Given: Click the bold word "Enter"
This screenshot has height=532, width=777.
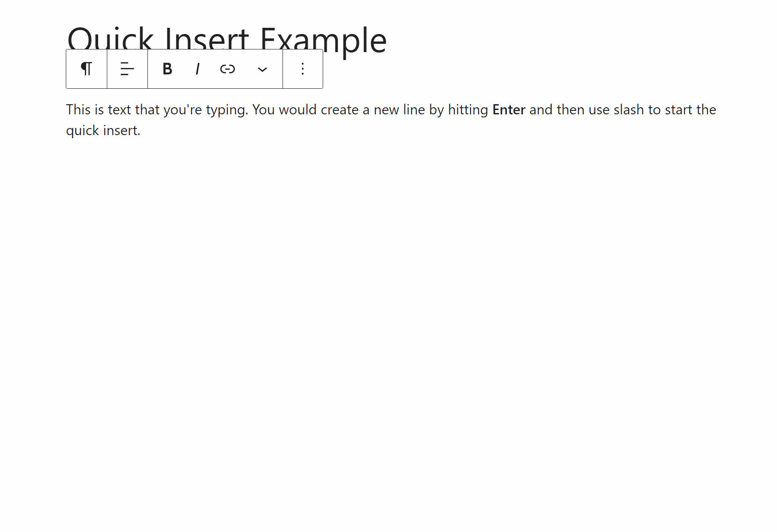Looking at the screenshot, I should [509, 109].
